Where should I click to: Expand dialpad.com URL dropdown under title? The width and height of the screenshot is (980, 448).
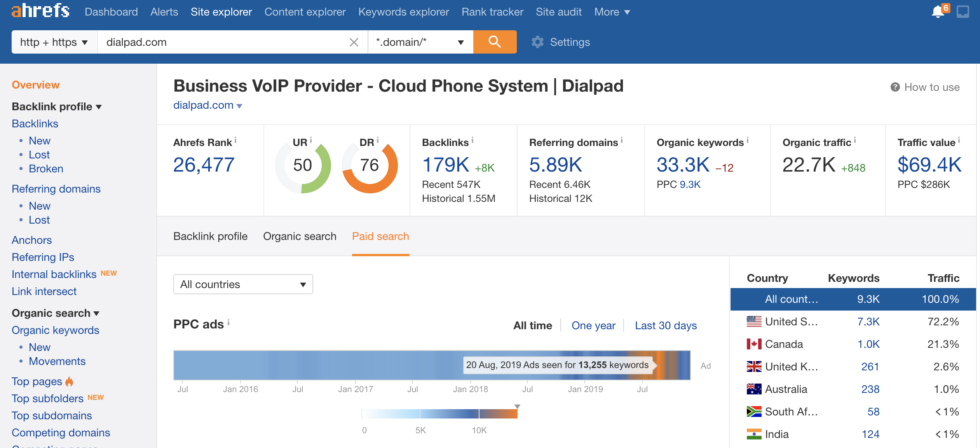click(239, 106)
